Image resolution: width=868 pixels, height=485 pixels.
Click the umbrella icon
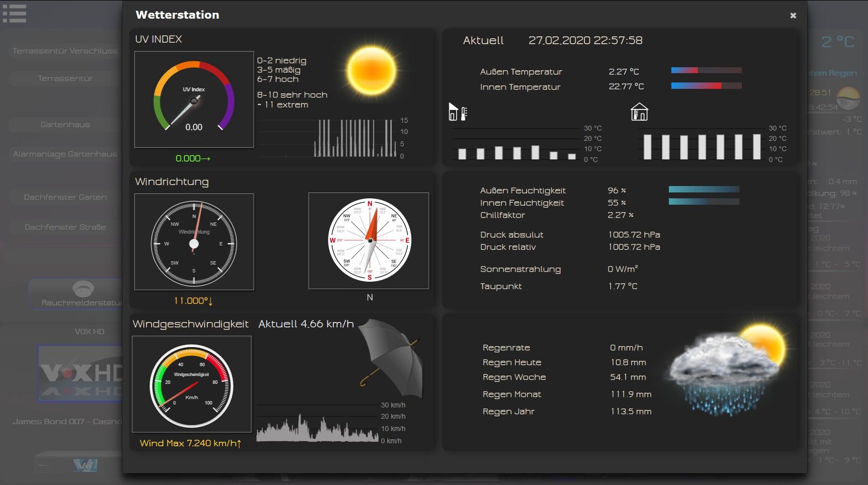391,358
